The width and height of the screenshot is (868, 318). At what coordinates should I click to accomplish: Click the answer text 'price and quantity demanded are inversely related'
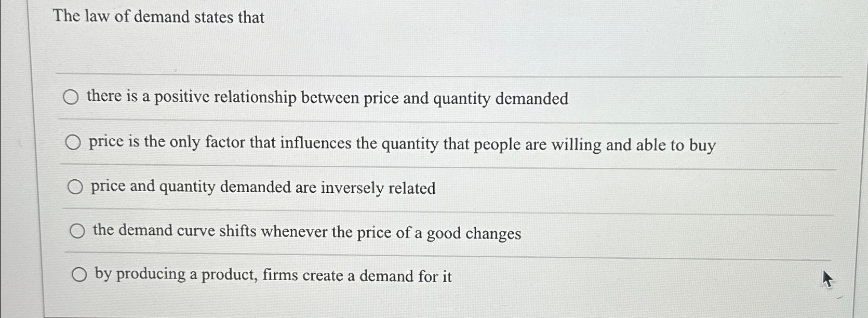[263, 188]
